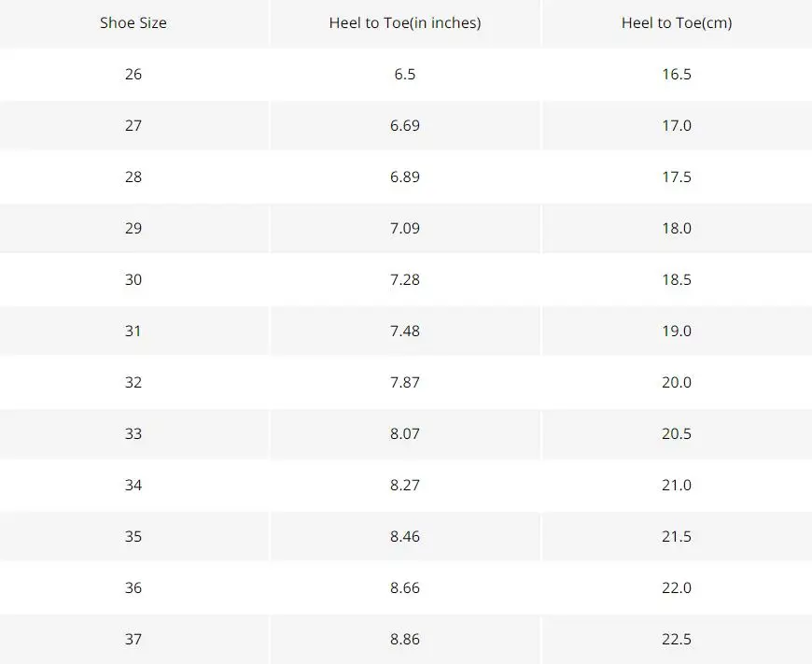This screenshot has width=812, height=664.
Task: Click shoe size 30 cell
Action: click(x=133, y=279)
